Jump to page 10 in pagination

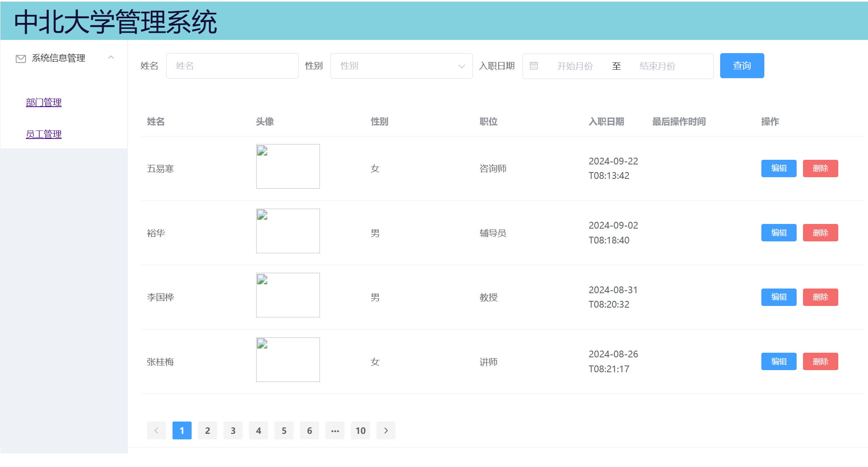[360, 430]
